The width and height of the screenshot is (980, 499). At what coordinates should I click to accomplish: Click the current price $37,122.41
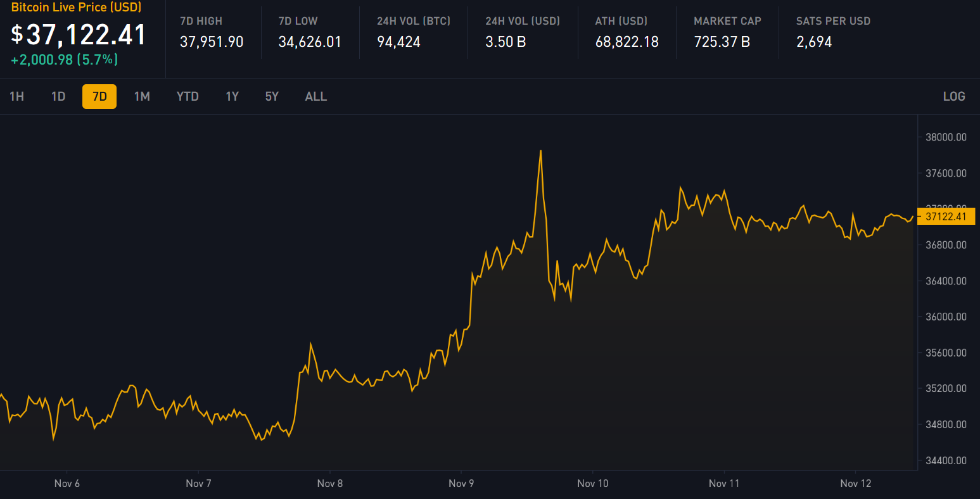[x=79, y=35]
